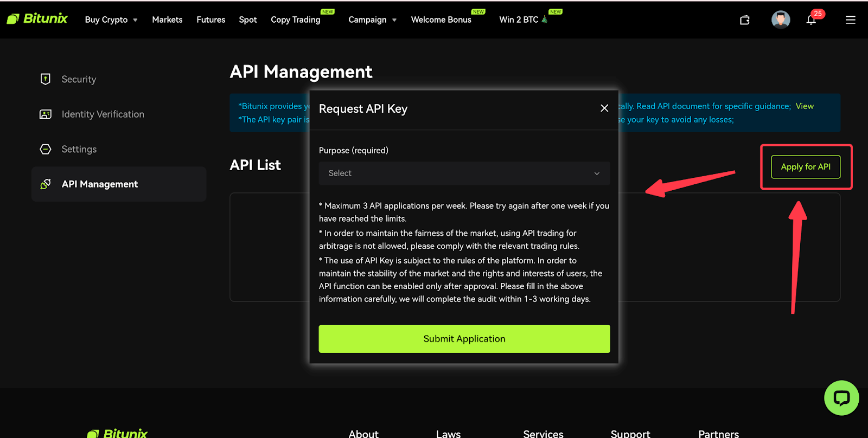Click the 1-3 working days audit note

461,280
